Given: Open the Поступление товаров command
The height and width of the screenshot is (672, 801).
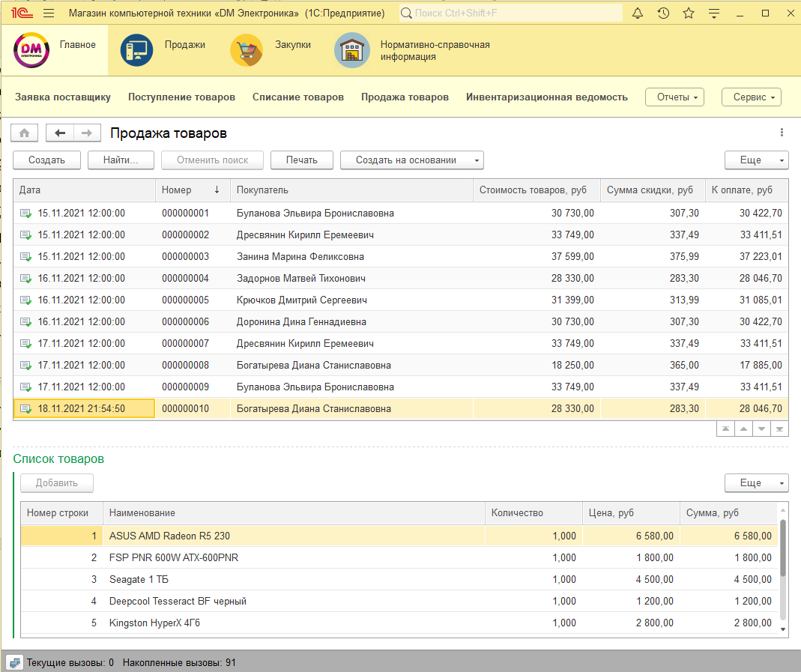Looking at the screenshot, I should point(181,97).
